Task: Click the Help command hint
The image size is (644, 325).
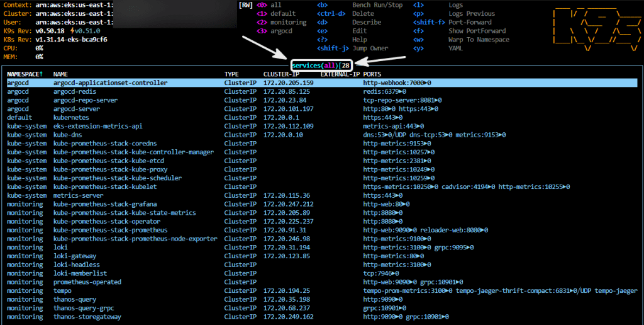Action: pyautogui.click(x=359, y=40)
